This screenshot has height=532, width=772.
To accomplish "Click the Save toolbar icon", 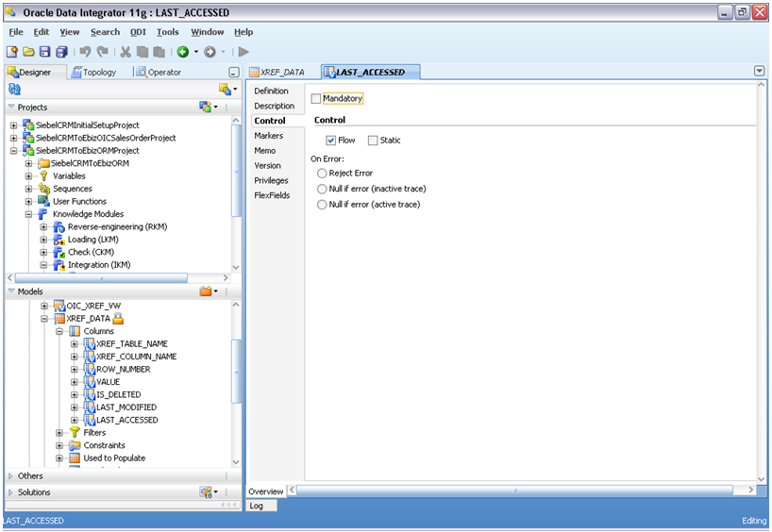I will click(44, 52).
